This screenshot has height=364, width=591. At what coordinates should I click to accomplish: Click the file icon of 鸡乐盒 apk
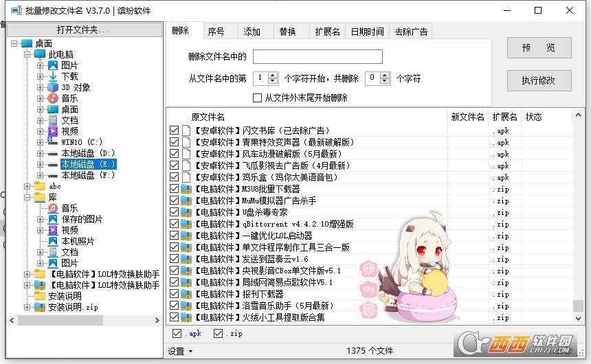186,177
